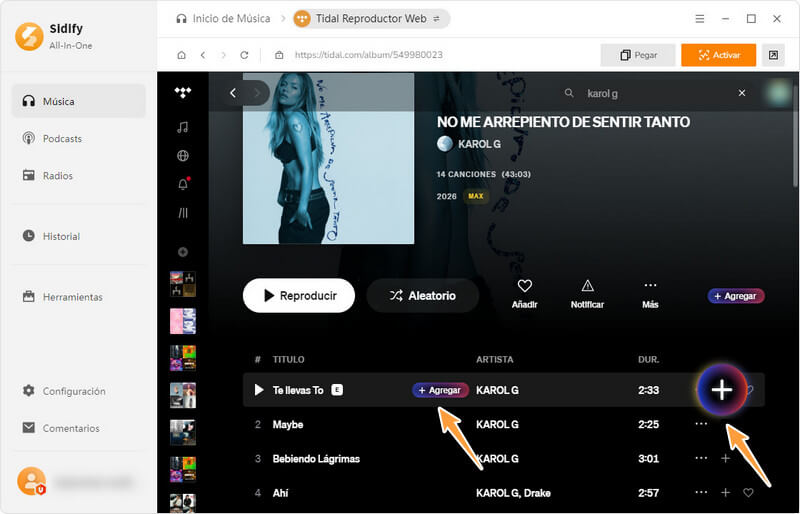
Task: Open KAROL G, Drake artist link
Action: 513,493
